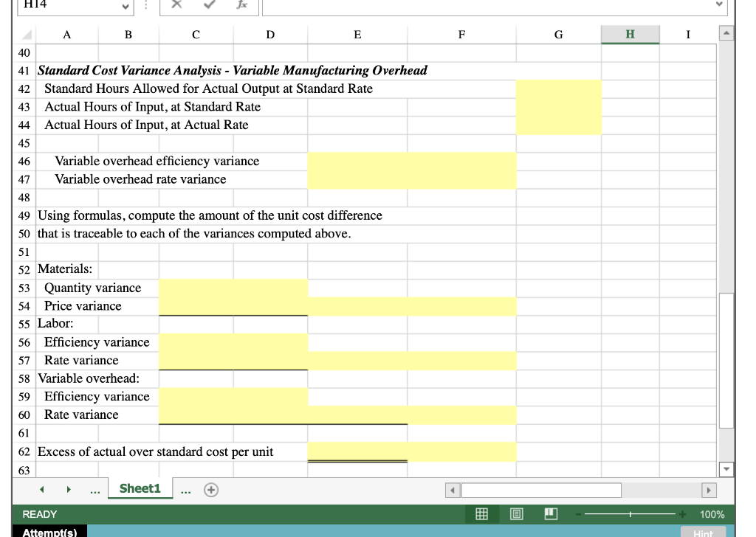Select all cells with the corner triangle
Viewport: 756px width, 537px height.
[x=27, y=34]
